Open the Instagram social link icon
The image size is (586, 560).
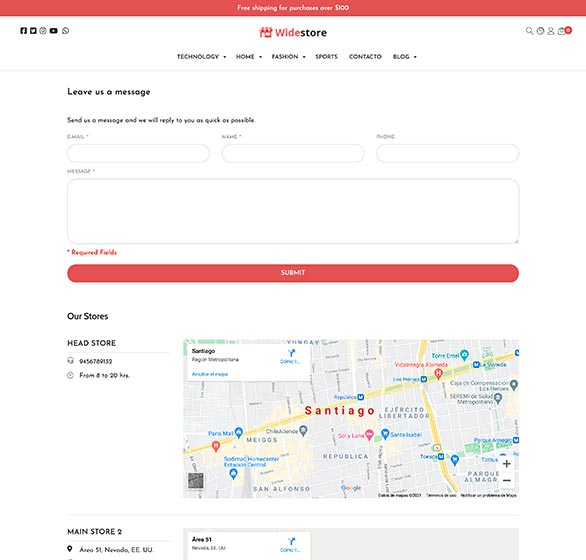click(43, 31)
